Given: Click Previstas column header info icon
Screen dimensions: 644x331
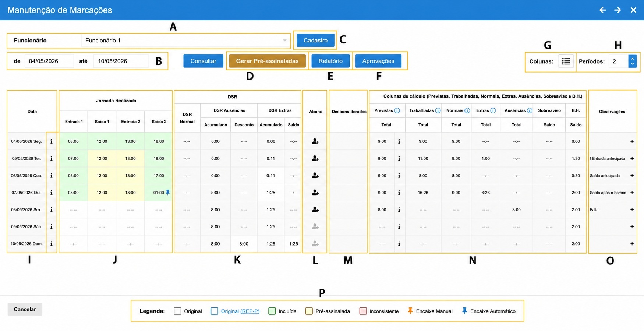Looking at the screenshot, I should click(397, 110).
